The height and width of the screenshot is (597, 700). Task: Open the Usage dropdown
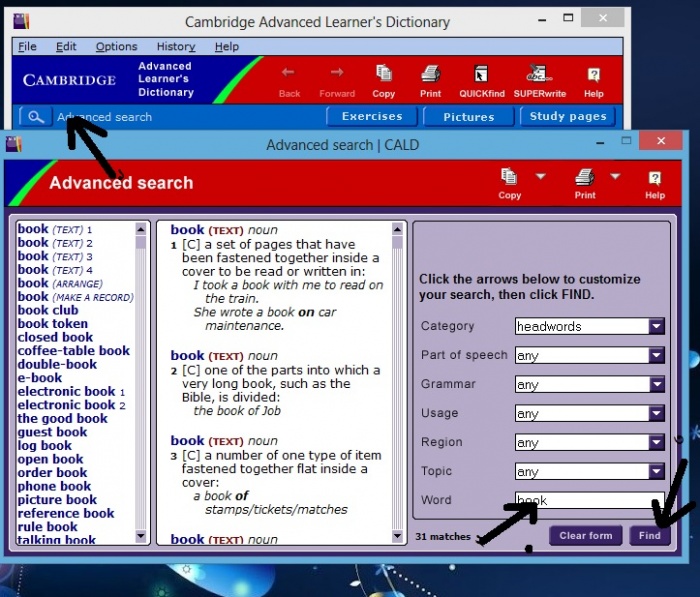pyautogui.click(x=656, y=413)
